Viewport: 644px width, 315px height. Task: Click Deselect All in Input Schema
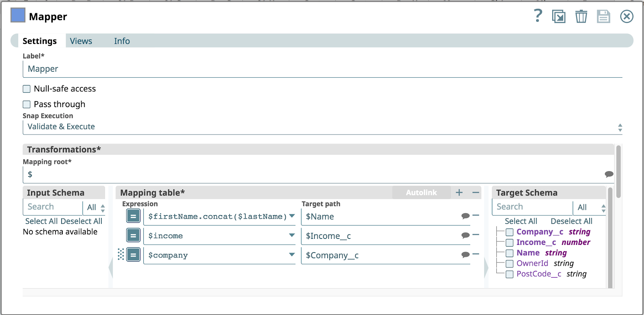(x=81, y=221)
